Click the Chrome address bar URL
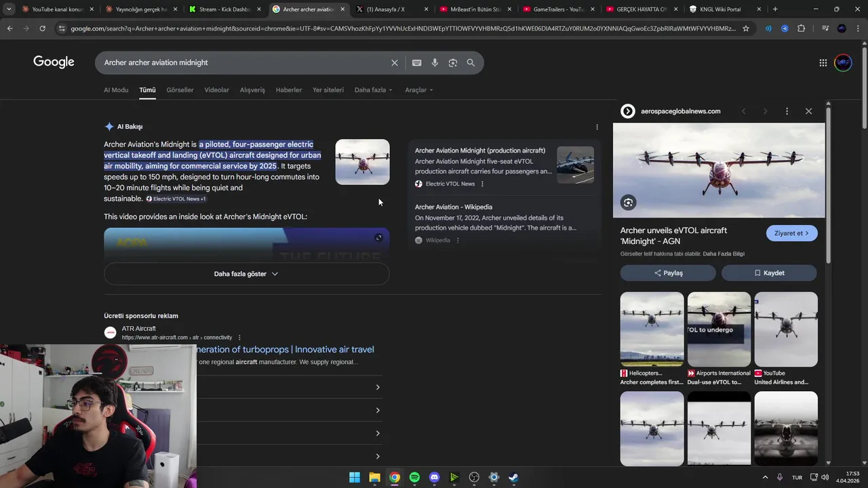 tap(403, 28)
